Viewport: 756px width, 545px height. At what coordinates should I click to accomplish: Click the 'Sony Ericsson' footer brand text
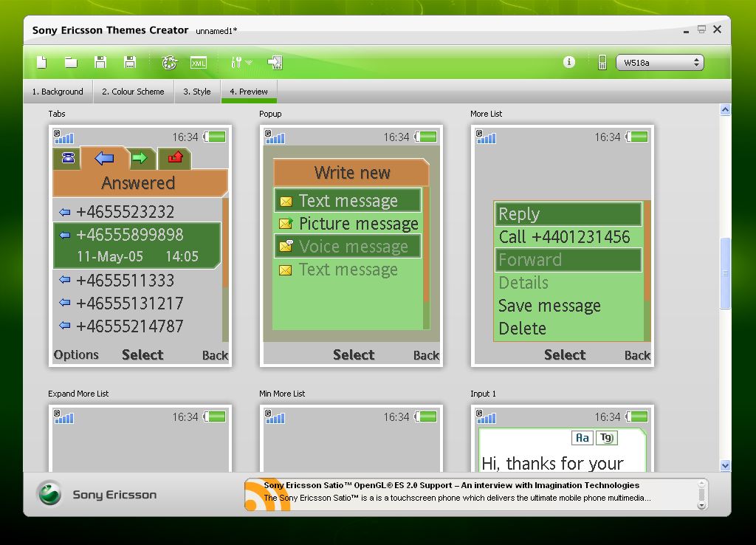click(x=114, y=495)
